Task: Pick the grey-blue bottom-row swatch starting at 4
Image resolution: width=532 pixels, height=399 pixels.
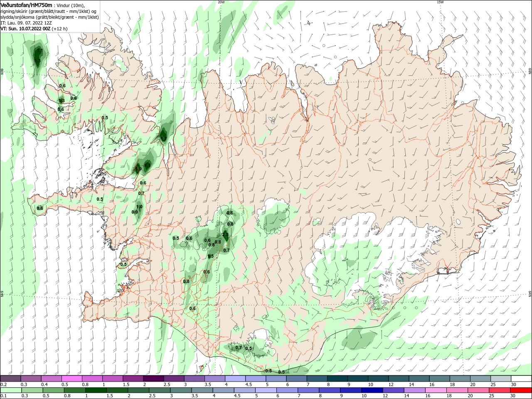Action: coord(223,390)
